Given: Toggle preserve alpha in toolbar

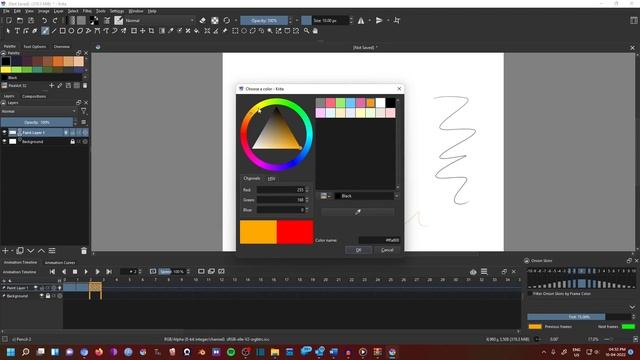Looking at the screenshot, I should pos(215,20).
